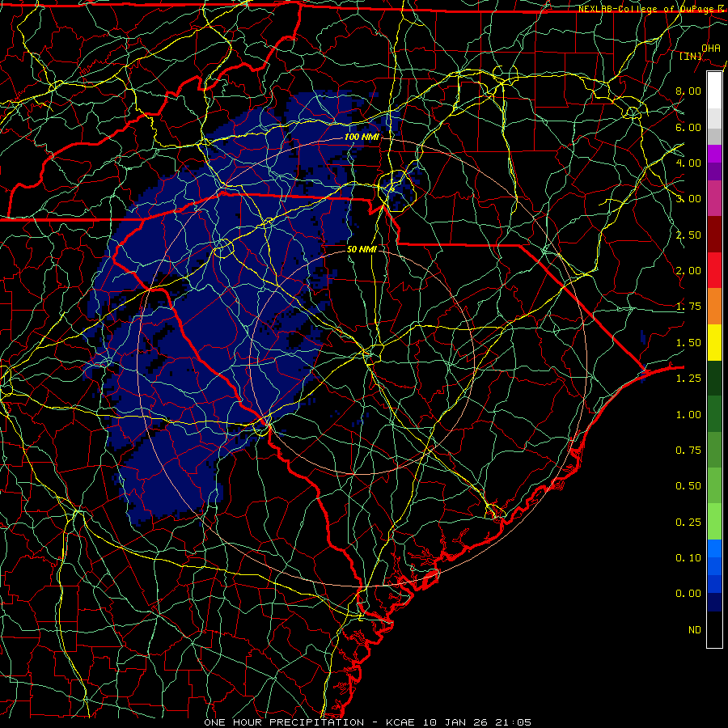Click the 6.00 legend value
728x728 pixels.
tap(688, 127)
